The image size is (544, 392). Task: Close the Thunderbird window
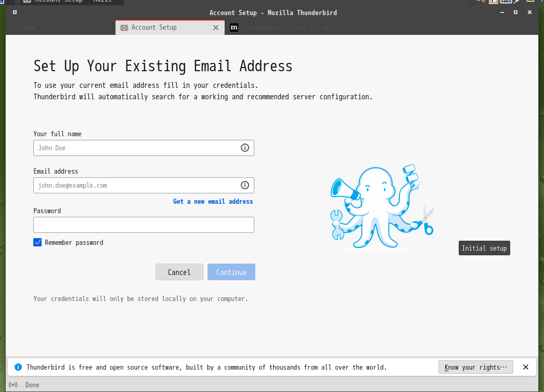[529, 12]
